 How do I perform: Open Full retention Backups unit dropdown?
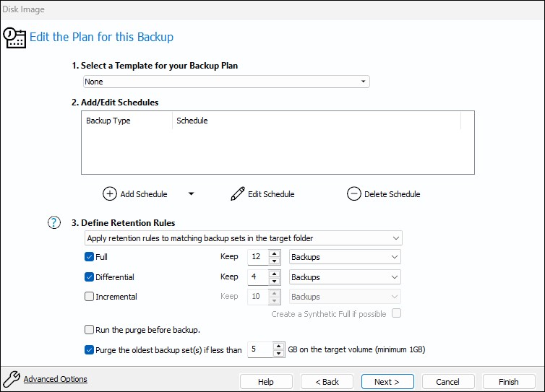345,257
